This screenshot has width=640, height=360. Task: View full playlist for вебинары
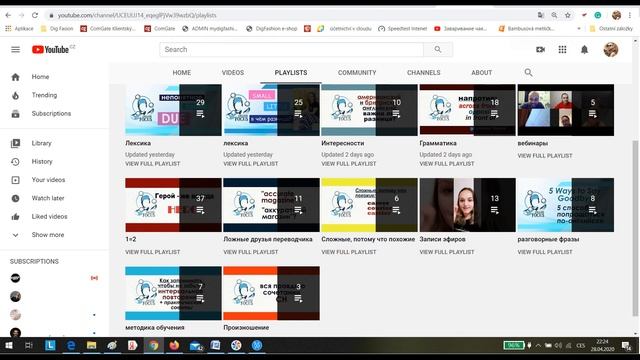tap(545, 156)
